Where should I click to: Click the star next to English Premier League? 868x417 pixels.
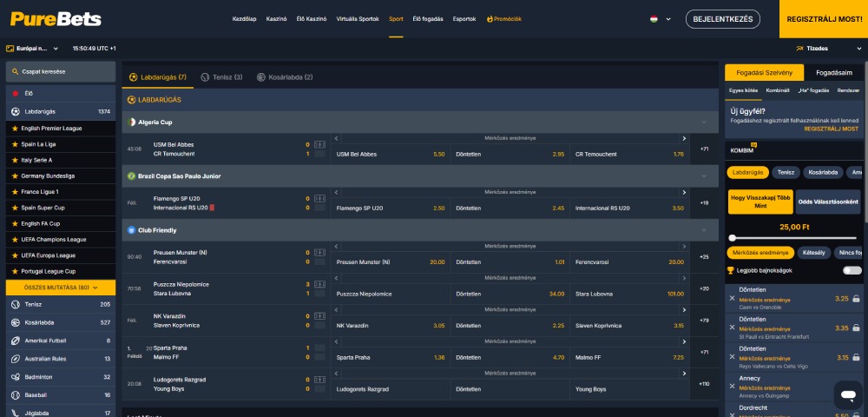coord(15,128)
